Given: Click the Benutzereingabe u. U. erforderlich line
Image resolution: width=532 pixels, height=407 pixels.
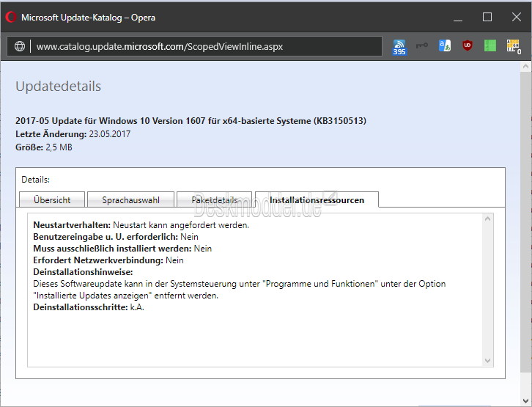Looking at the screenshot, I should pyautogui.click(x=116, y=237).
